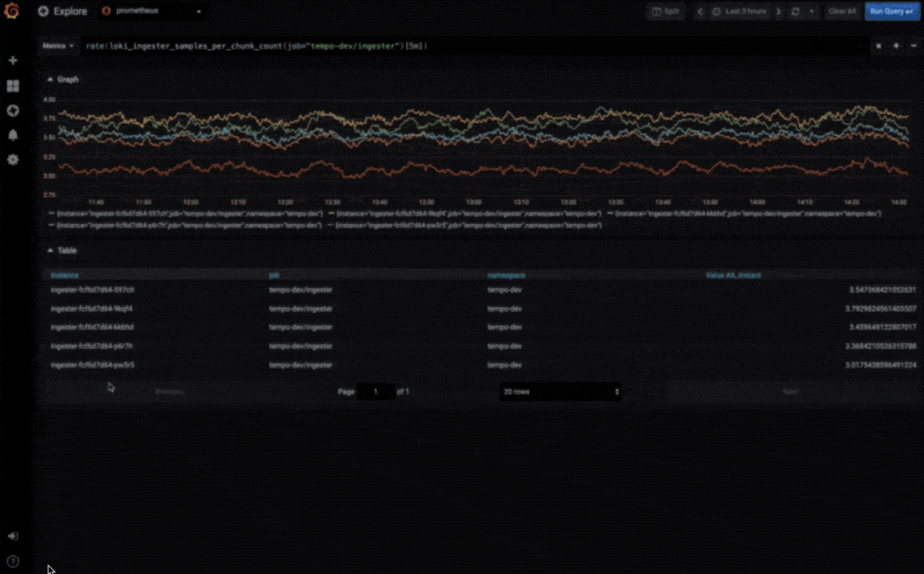Toggle legend series ingester-fcf6d7d64-9kqf4
This screenshot has width=924, height=574.
pos(464,213)
